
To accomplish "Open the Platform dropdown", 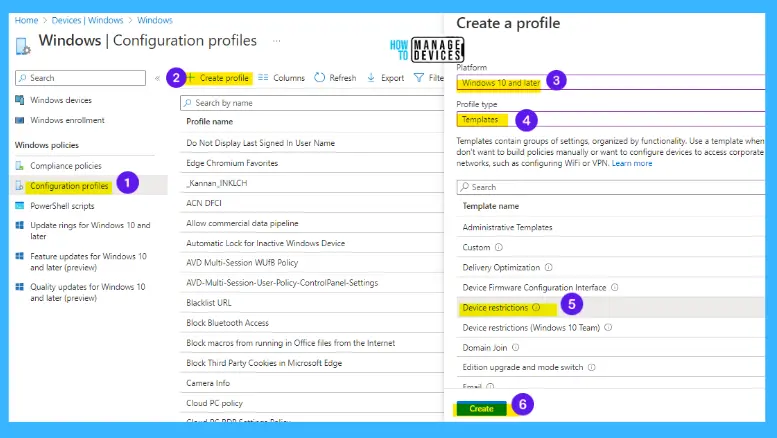I will 610,82.
